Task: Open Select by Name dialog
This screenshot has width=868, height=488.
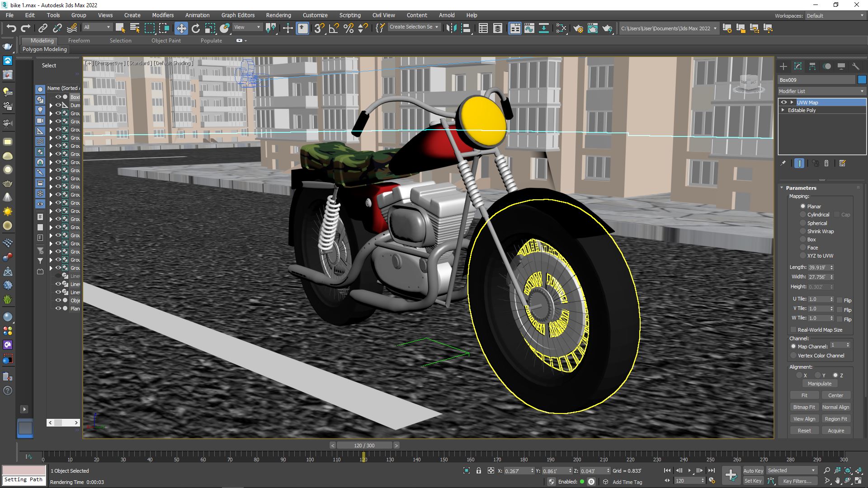Action: 135,28
